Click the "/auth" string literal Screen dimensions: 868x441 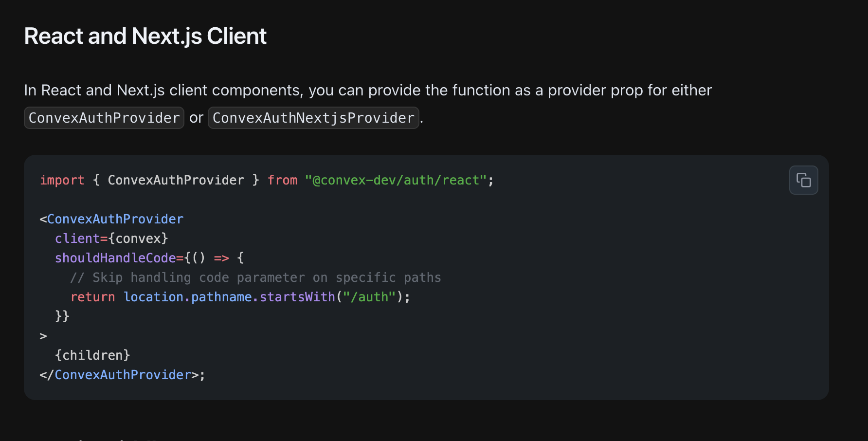[x=370, y=297]
